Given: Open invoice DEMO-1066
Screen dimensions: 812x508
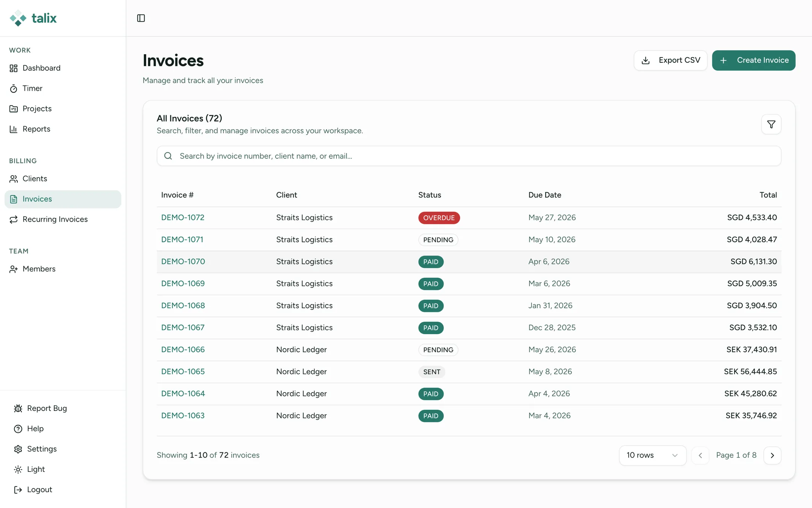Looking at the screenshot, I should 183,350.
